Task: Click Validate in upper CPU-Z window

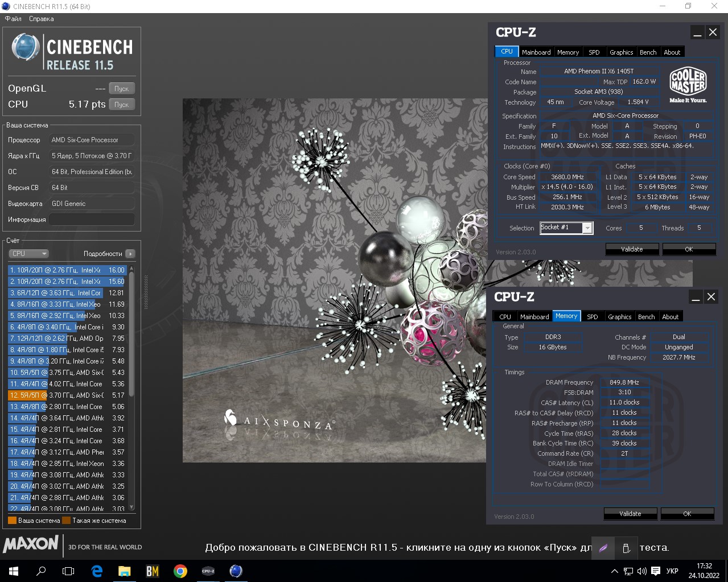Action: point(632,249)
